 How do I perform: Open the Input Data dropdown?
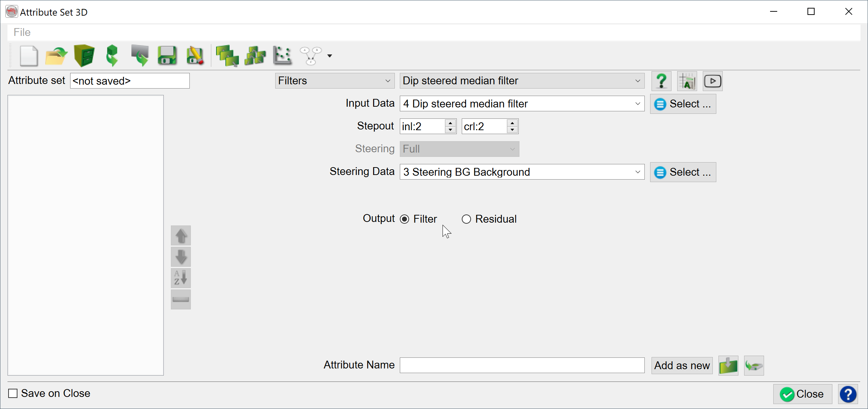522,103
